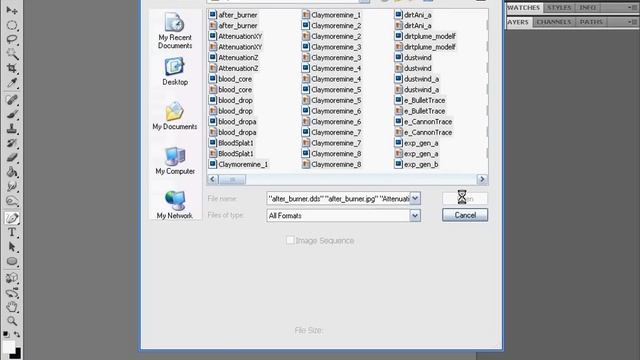This screenshot has width=640, height=360.
Task: Reset to default foreground and background colors
Action: point(6,334)
